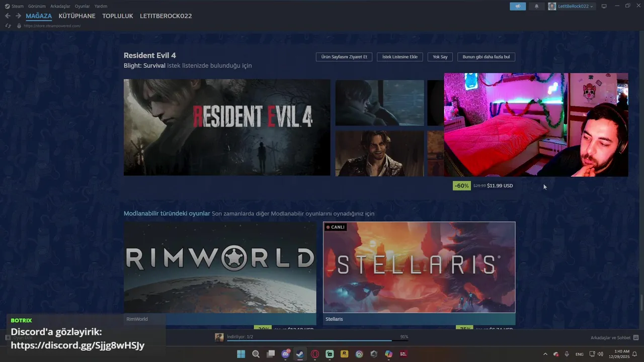Open Rockstar Games Launcher taskbar icon

coord(344,354)
